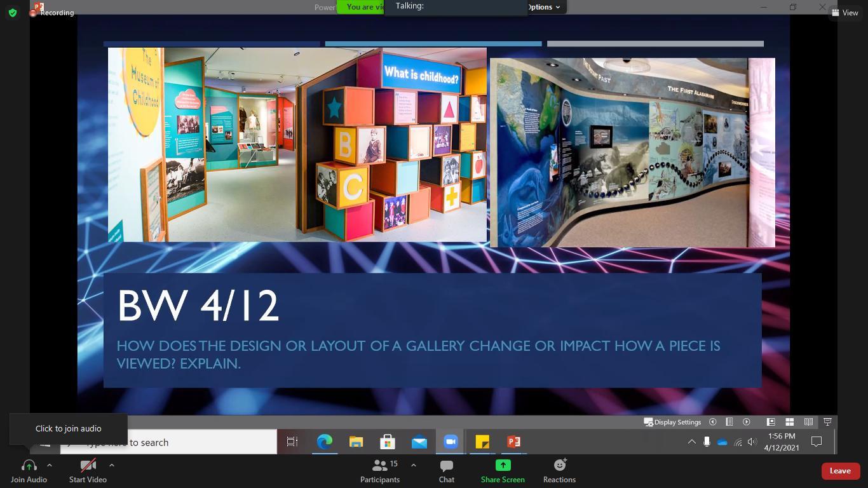Select Zoom app on shared taskbar
This screenshot has width=868, height=488.
[451, 442]
